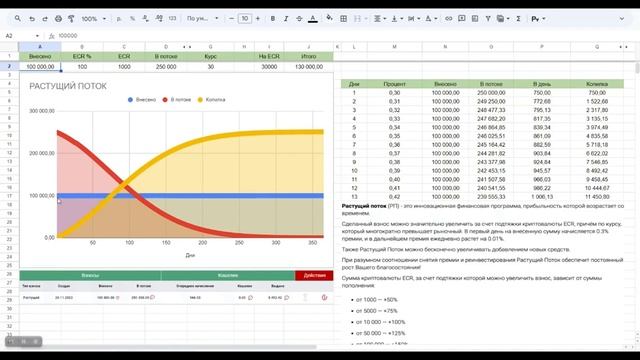Image resolution: width=640 pixels, height=360 pixels.
Task: Open the input tools Ру dropdown
Action: pos(538,19)
